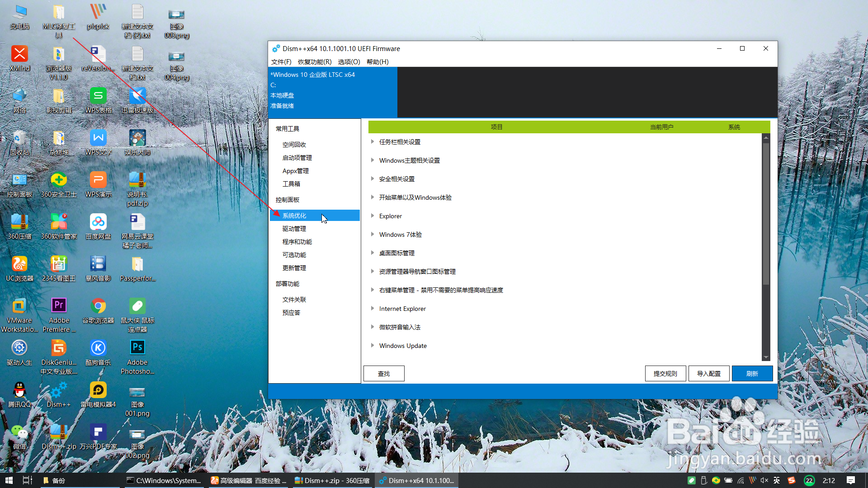Screen dimensions: 868x488
Task: Open the 选项(O) menu
Action: tap(349, 62)
